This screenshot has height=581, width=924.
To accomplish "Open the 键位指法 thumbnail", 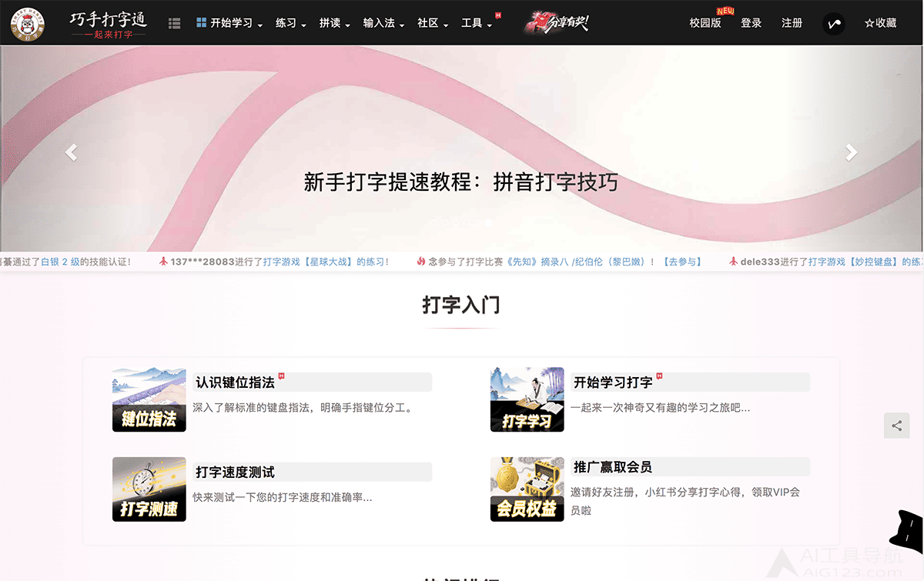I will coord(149,399).
